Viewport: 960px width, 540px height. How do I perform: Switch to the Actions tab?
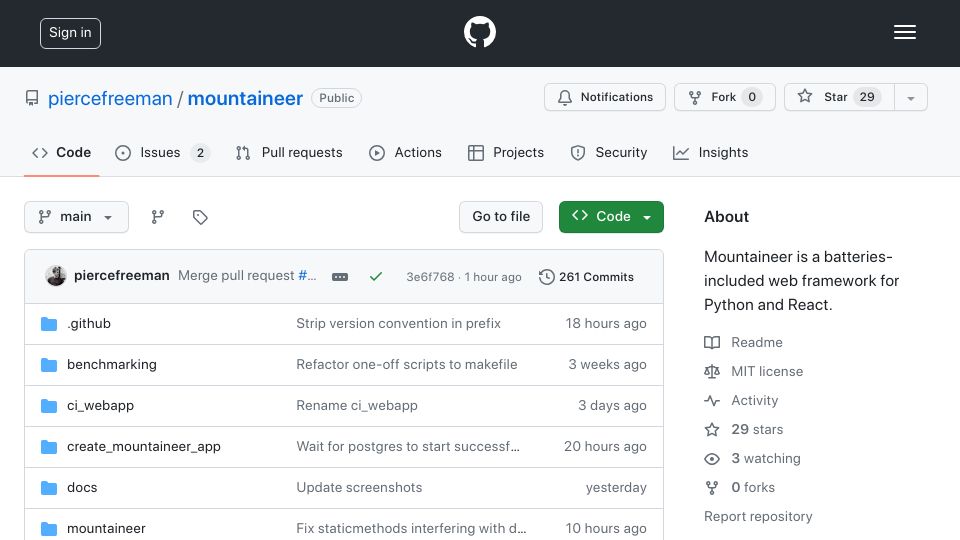[x=405, y=152]
